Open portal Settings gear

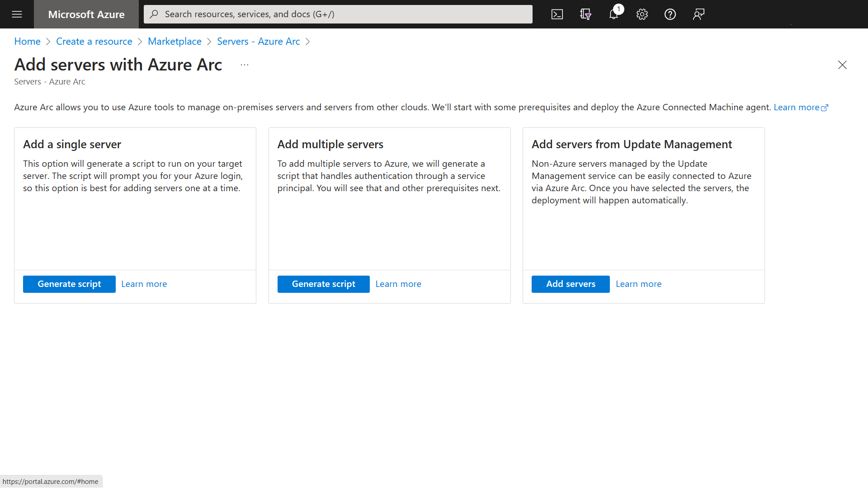point(642,14)
